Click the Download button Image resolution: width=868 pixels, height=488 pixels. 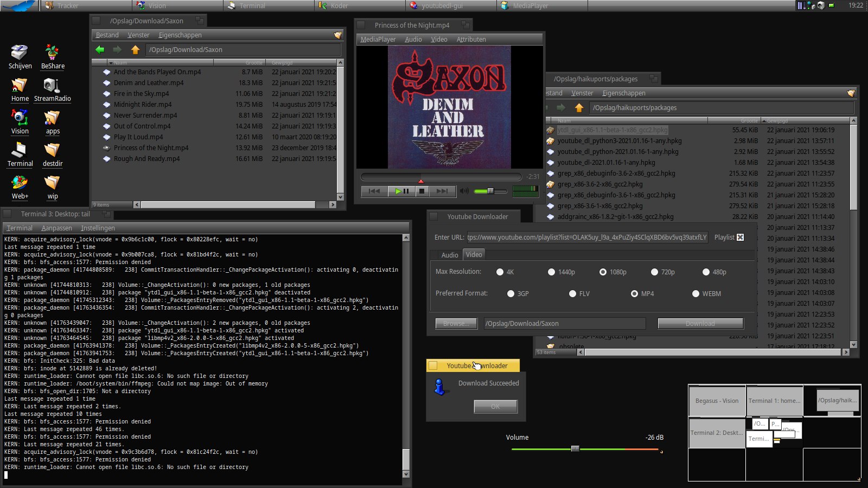click(x=700, y=323)
